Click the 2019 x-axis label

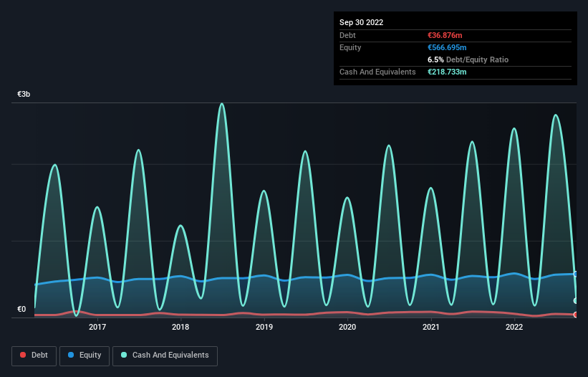(264, 327)
